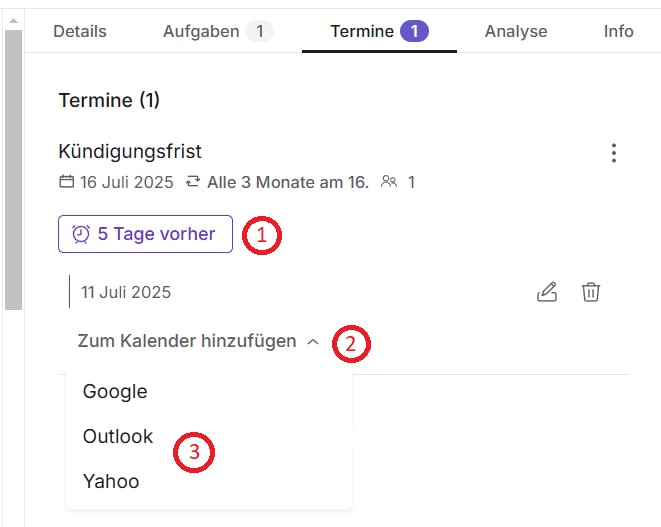Click the repeat icon for recurrence
Image resolution: width=661 pixels, height=527 pixels.
pos(193,182)
